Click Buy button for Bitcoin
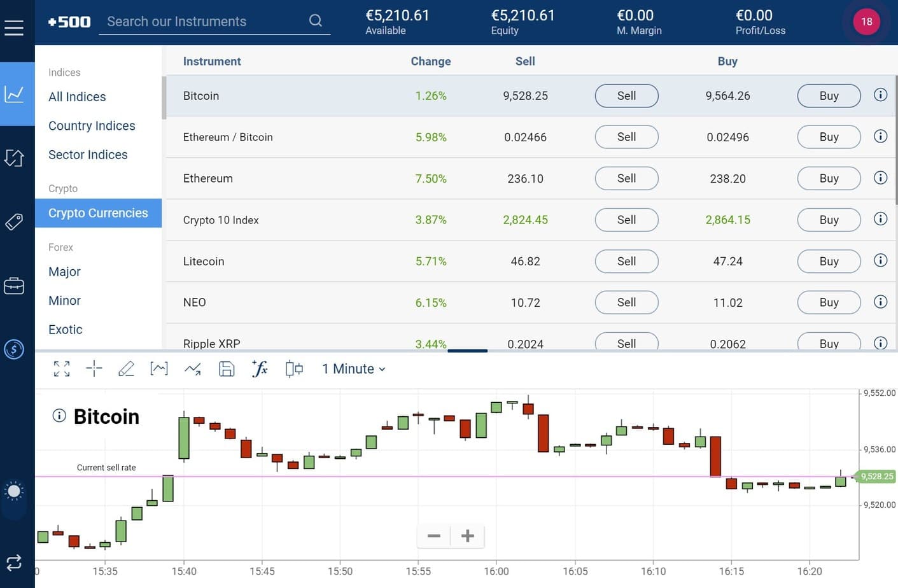 click(829, 95)
